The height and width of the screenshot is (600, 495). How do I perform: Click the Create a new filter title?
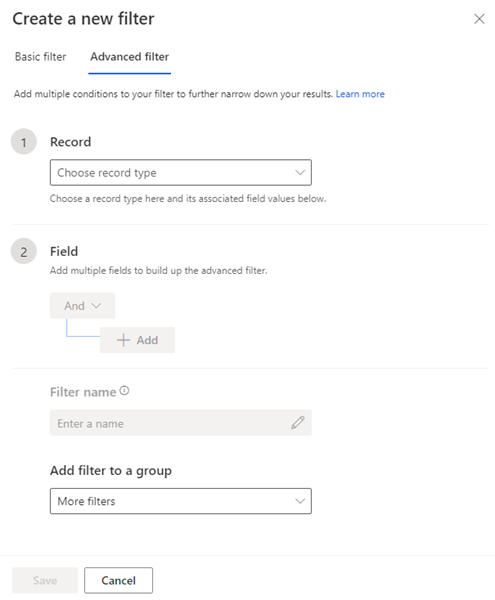tap(83, 19)
